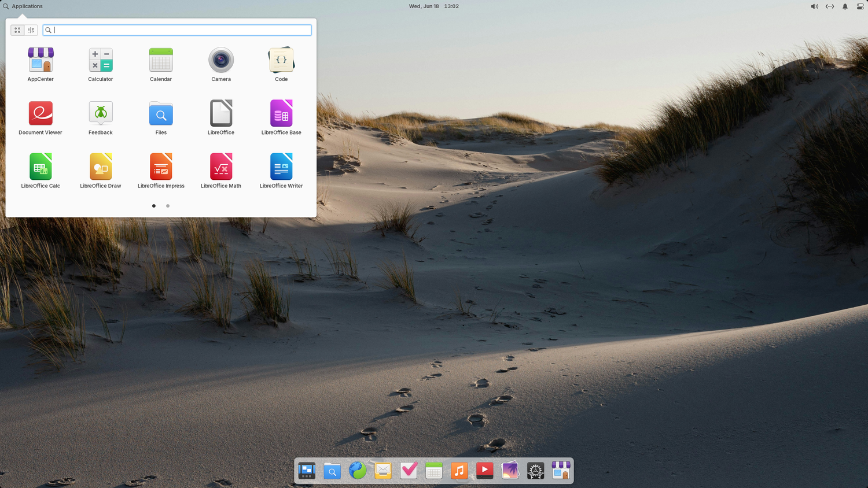The width and height of the screenshot is (868, 488).
Task: Switch to grid view in the launcher
Action: tap(17, 30)
